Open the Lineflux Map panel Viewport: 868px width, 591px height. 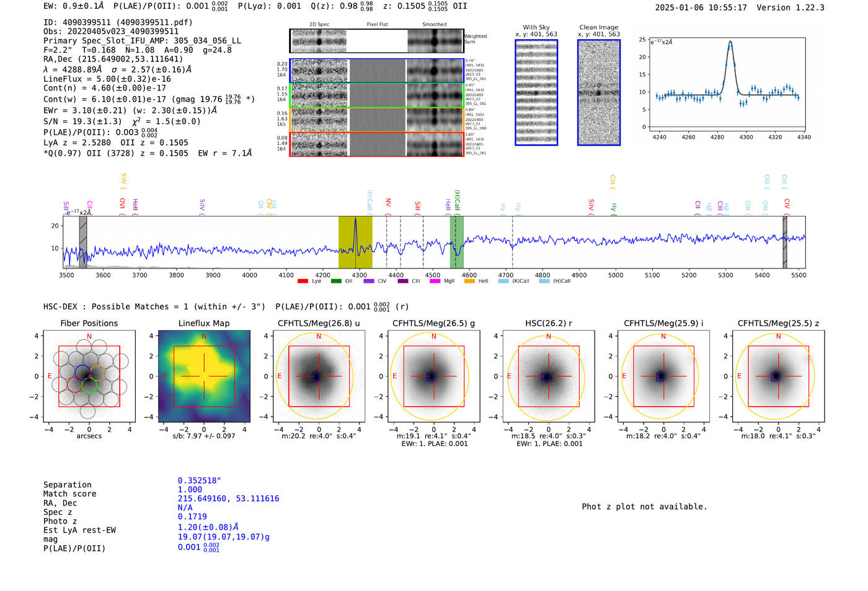click(204, 376)
